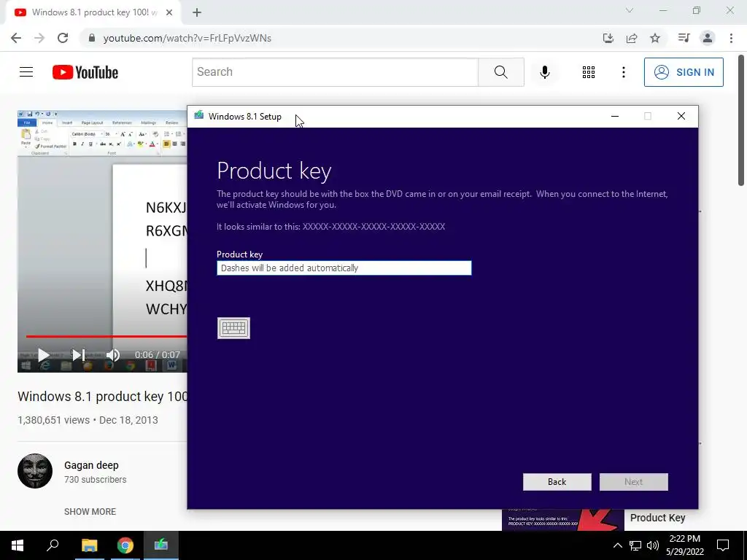Open the Chrome profile icon

click(708, 38)
